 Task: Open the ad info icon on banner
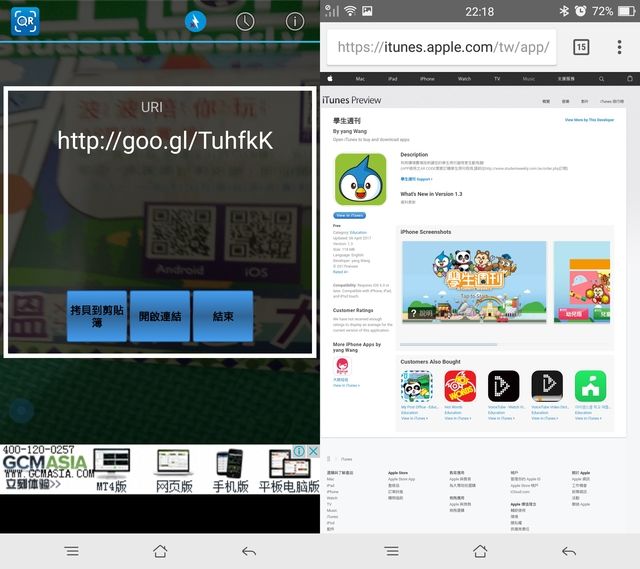(299, 451)
